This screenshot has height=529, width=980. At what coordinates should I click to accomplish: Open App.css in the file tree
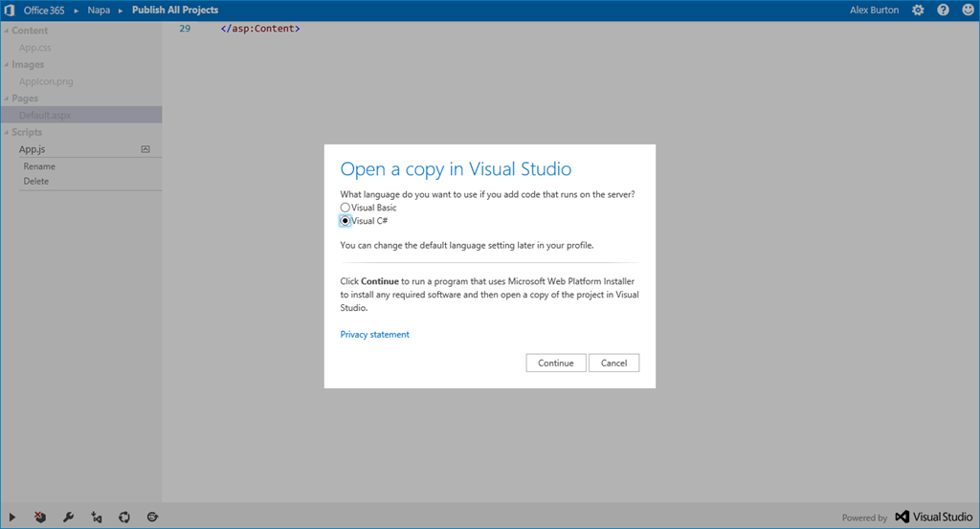pyautogui.click(x=35, y=48)
